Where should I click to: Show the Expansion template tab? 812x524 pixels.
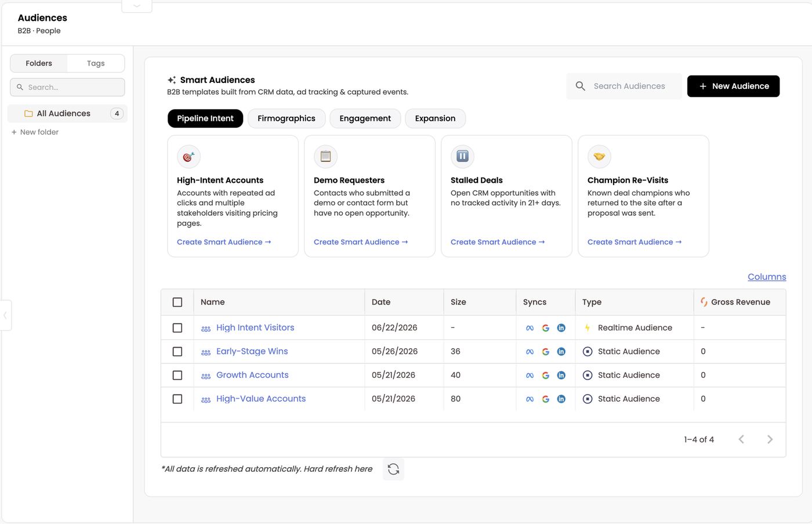[435, 118]
